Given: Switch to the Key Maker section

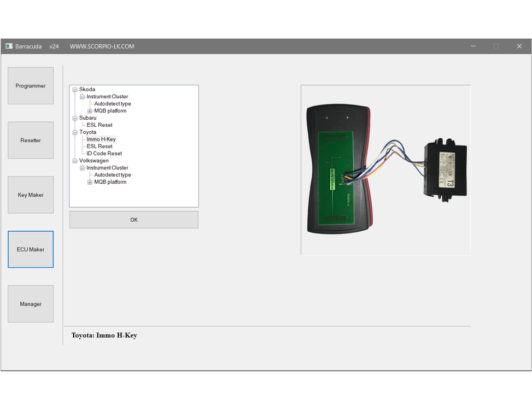Looking at the screenshot, I should pyautogui.click(x=31, y=195).
